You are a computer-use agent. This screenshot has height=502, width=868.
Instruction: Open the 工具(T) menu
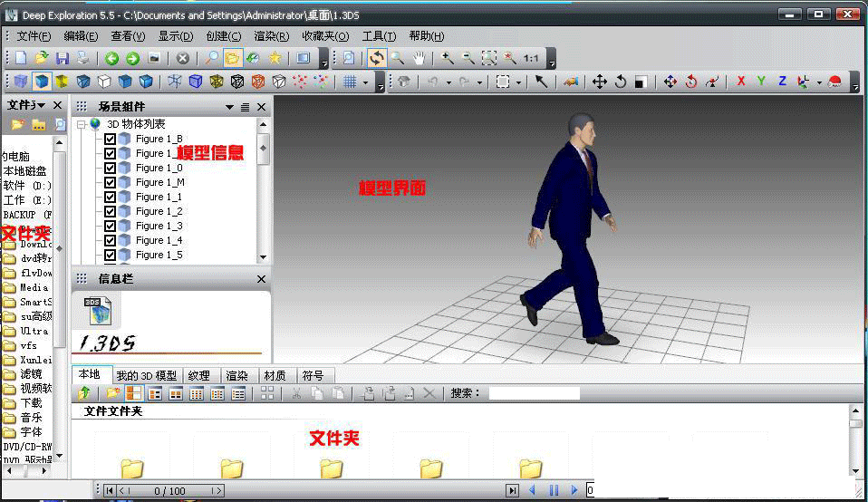pyautogui.click(x=380, y=36)
